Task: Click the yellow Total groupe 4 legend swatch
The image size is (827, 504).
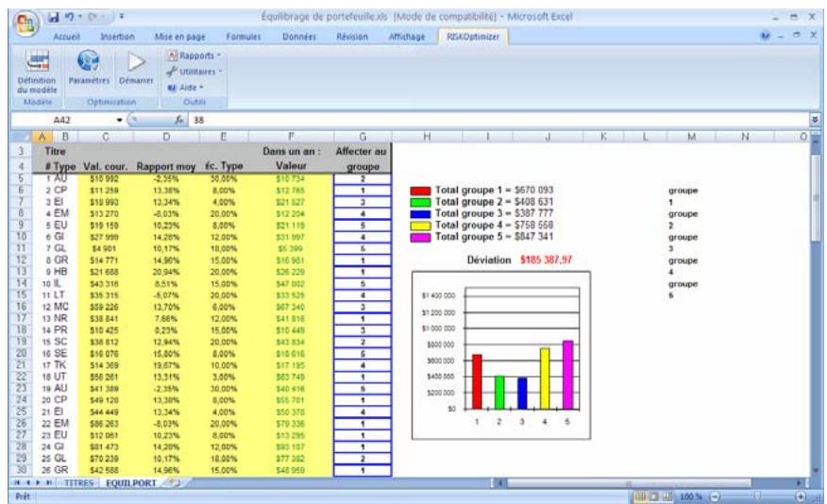Action: tap(420, 226)
